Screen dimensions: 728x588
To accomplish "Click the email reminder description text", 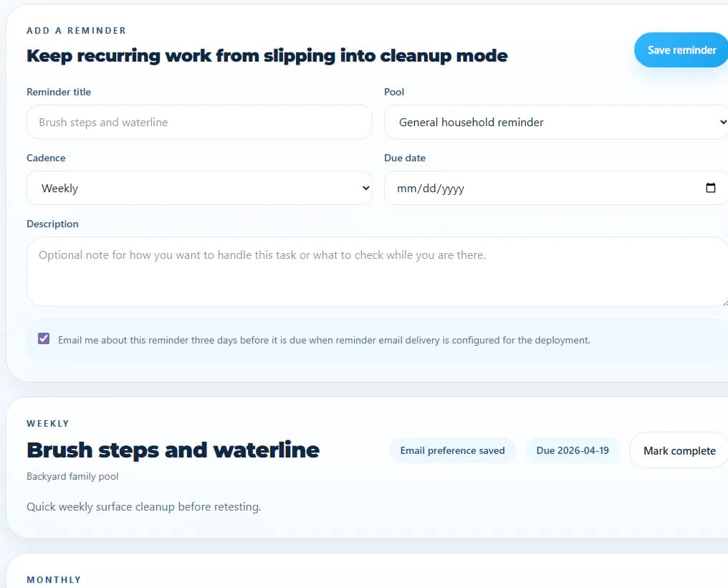I will coord(324,340).
